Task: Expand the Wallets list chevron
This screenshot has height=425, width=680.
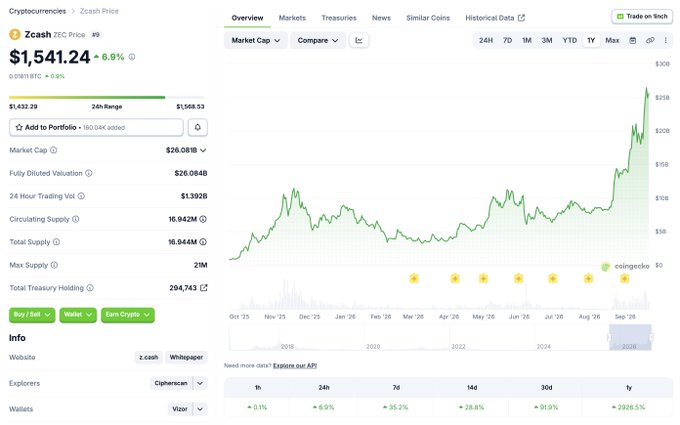Action: pyautogui.click(x=200, y=409)
